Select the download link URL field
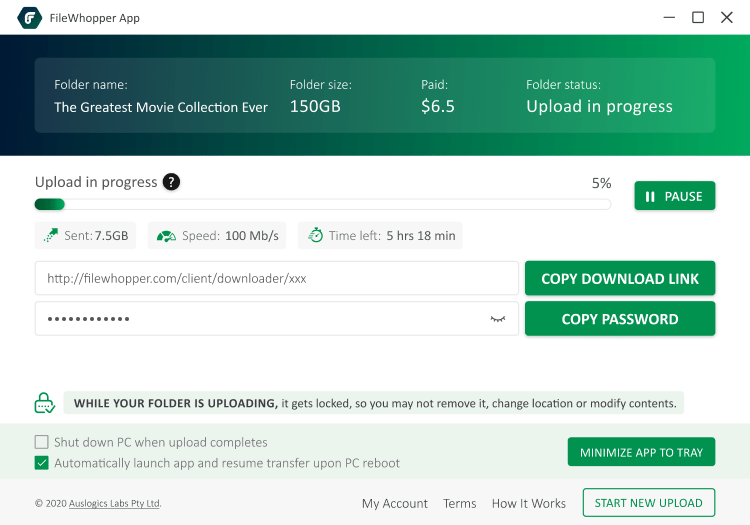 tap(276, 278)
